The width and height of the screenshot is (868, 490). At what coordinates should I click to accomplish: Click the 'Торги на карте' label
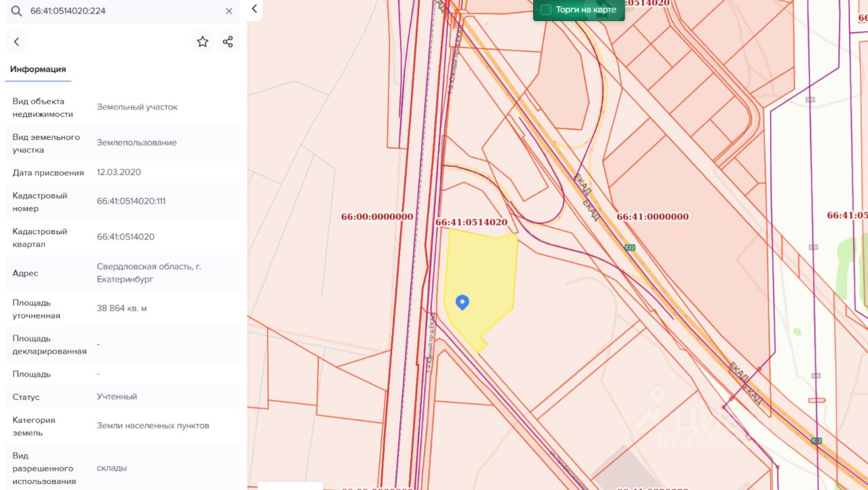586,10
